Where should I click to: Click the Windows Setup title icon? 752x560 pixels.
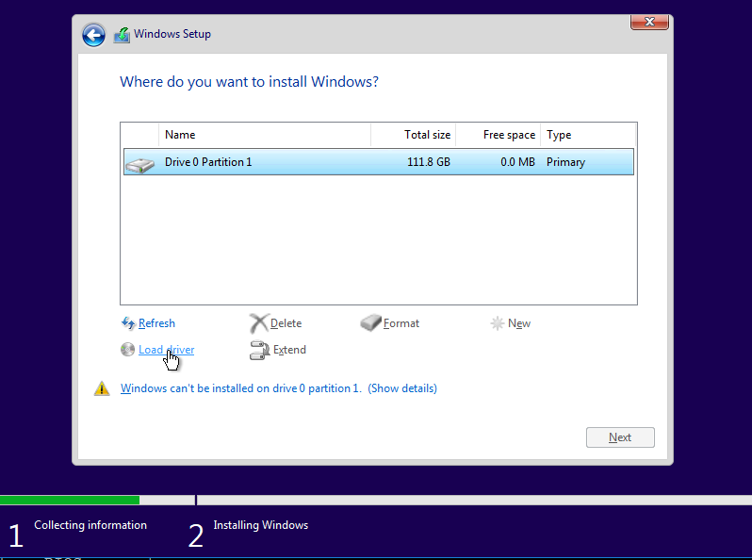(x=122, y=35)
